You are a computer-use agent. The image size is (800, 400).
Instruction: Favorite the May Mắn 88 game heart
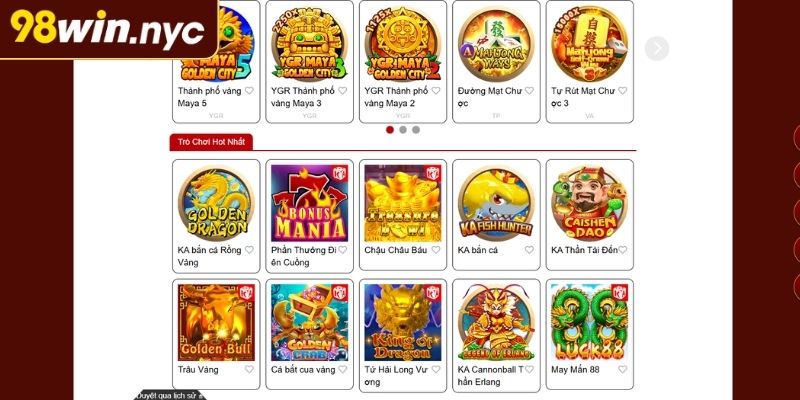pyautogui.click(x=622, y=369)
